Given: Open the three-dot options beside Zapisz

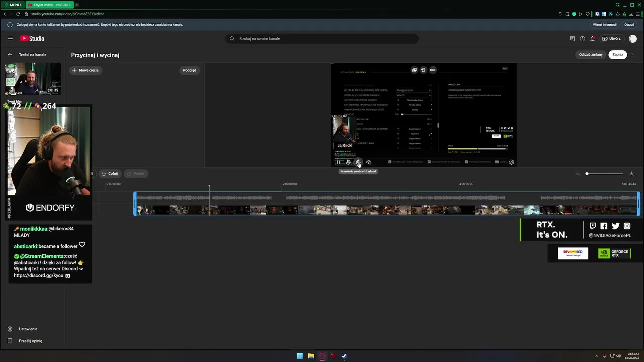Looking at the screenshot, I should tap(632, 55).
